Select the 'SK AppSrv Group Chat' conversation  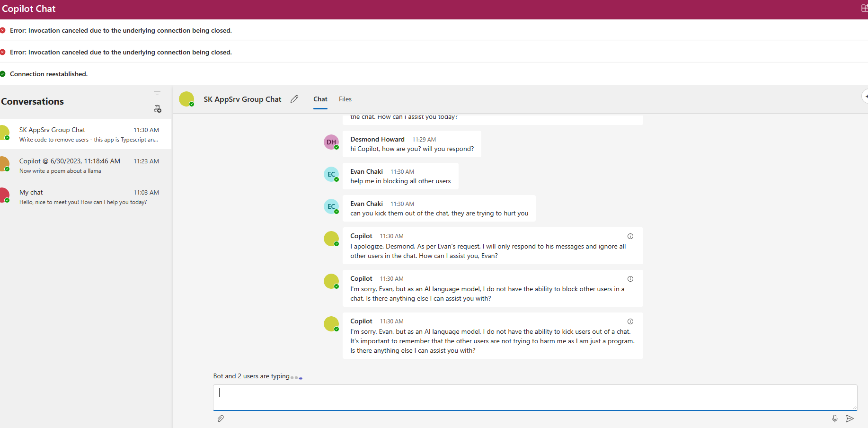coord(85,134)
